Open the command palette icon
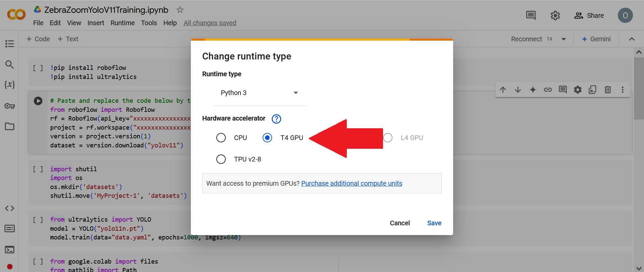 9,229
